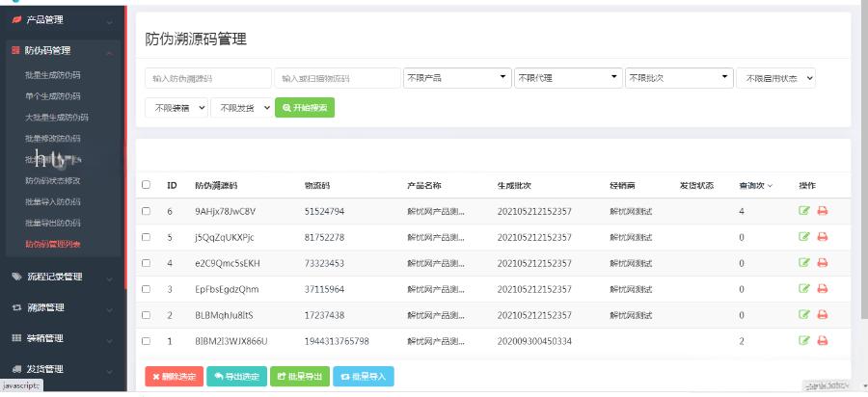
Task: Click the code cell BIBM2I3WJX866U
Action: (231, 341)
